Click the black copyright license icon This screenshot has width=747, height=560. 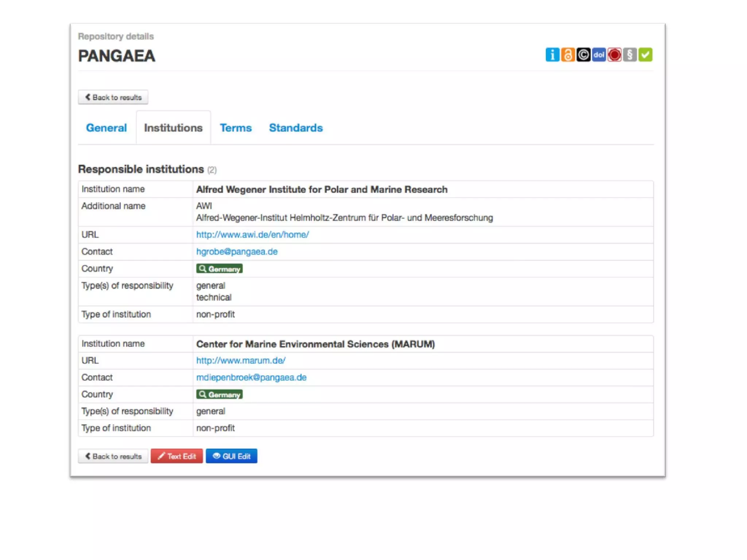583,55
